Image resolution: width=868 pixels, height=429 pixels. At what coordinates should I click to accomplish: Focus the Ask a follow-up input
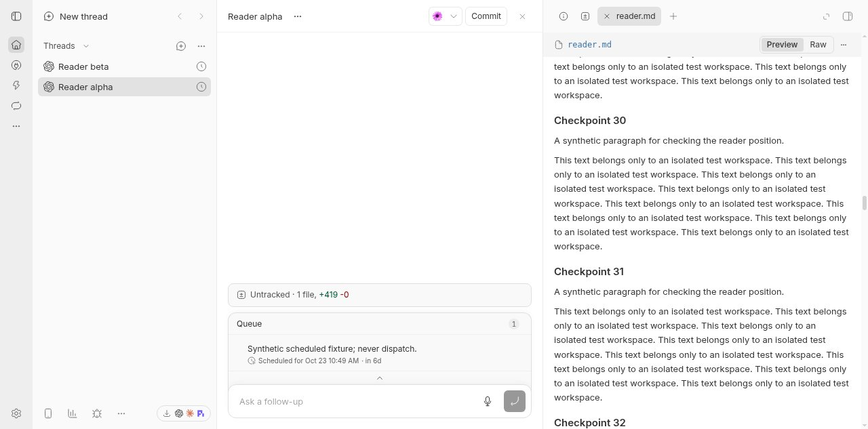[355, 401]
